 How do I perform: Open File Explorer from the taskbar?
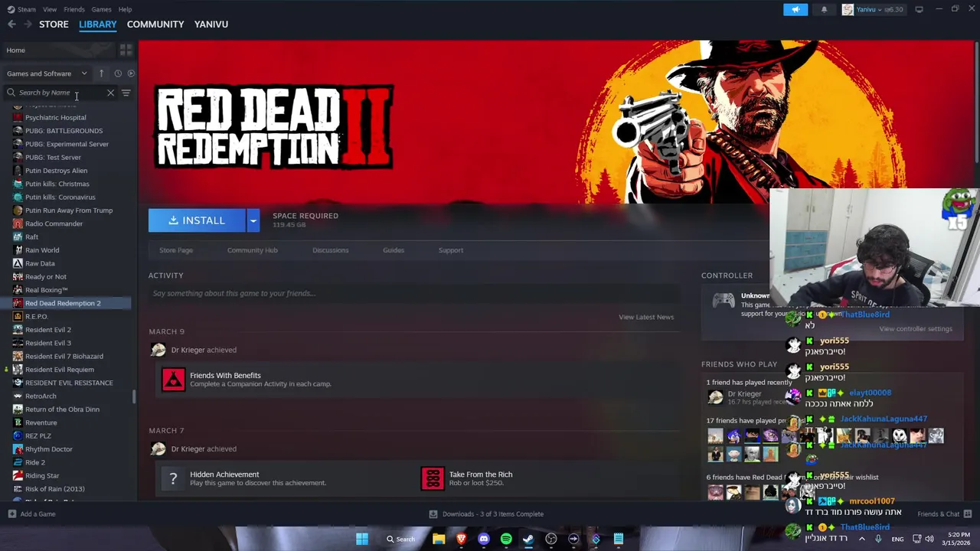tap(439, 539)
